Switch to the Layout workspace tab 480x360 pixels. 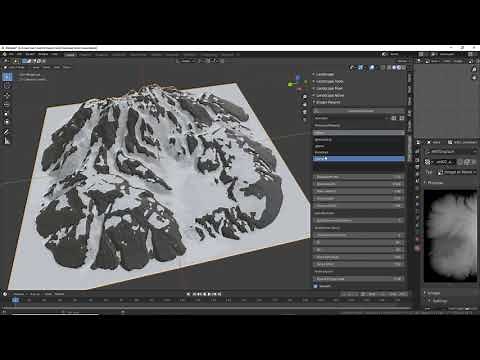click(x=70, y=55)
